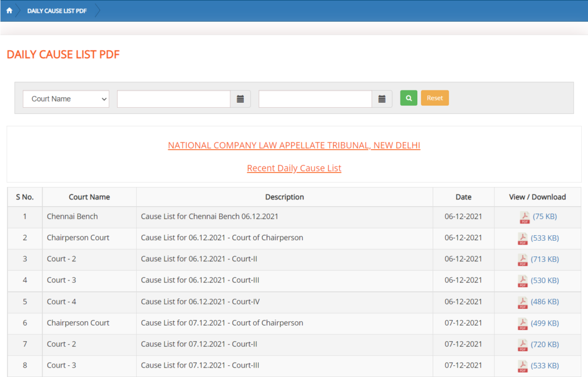
Task: Open PDF icon for 499 KB cause list
Action: click(x=522, y=323)
